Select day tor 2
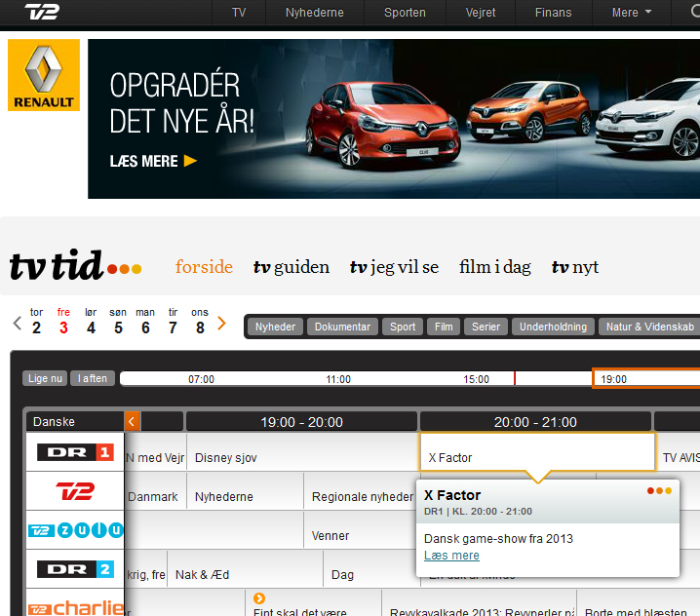This screenshot has height=616, width=700. click(37, 322)
